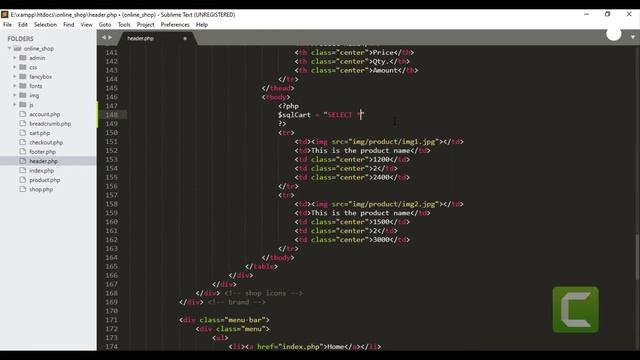Viewport: 640px width, 360px height.
Task: Select header.php in the sidebar
Action: coord(43,161)
